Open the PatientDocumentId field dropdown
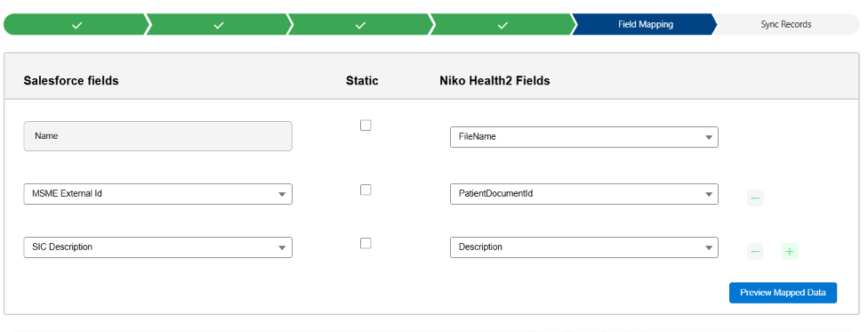Viewport: 868px width, 332px height. coord(584,194)
